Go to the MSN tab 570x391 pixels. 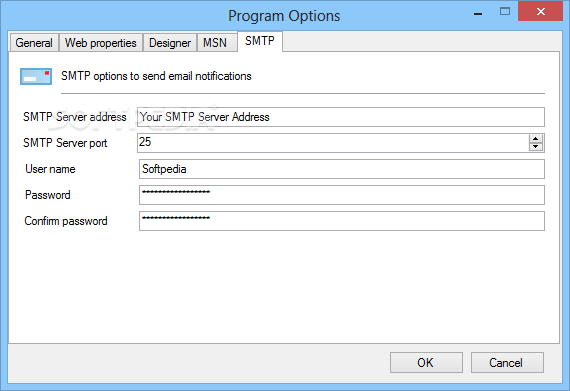click(x=215, y=43)
